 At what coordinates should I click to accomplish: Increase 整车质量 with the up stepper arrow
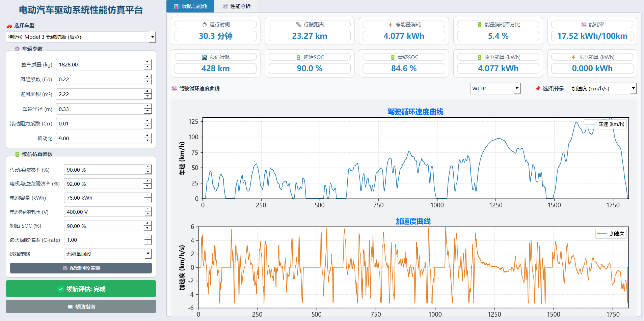click(x=147, y=62)
